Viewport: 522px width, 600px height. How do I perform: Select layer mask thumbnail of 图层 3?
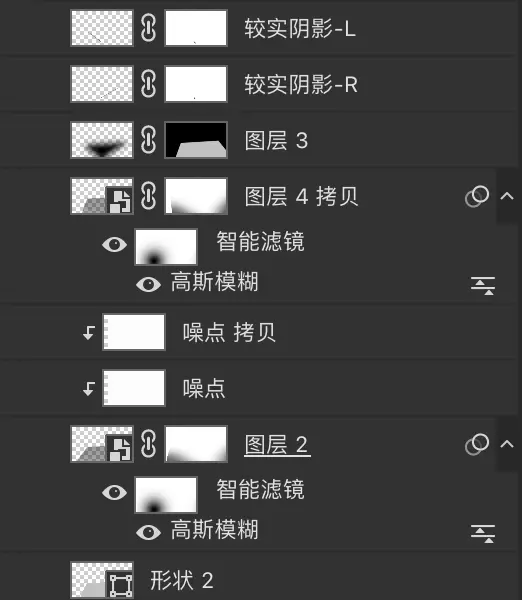point(196,140)
